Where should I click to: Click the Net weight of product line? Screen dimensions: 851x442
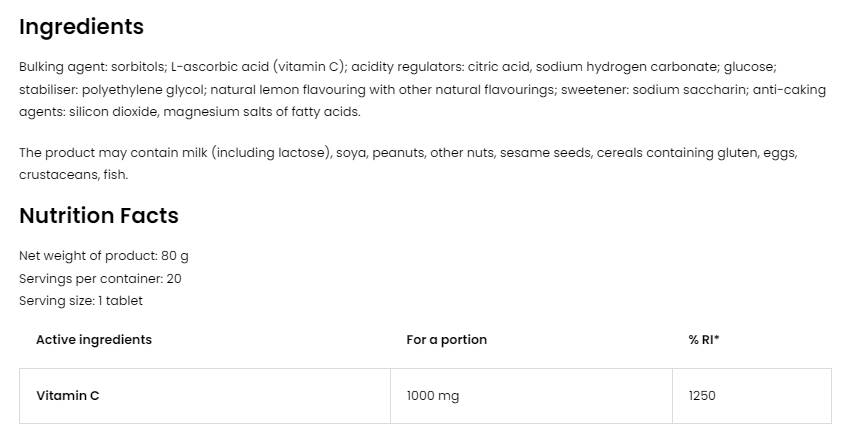pyautogui.click(x=104, y=255)
